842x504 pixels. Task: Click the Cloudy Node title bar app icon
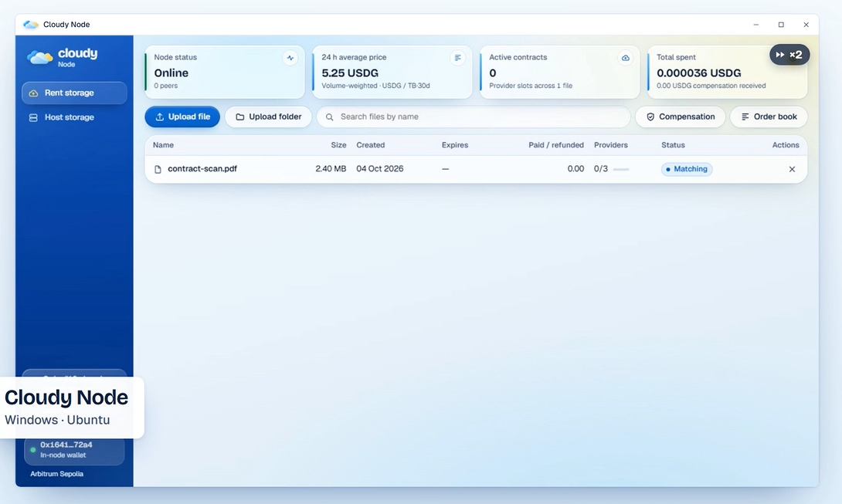point(31,25)
